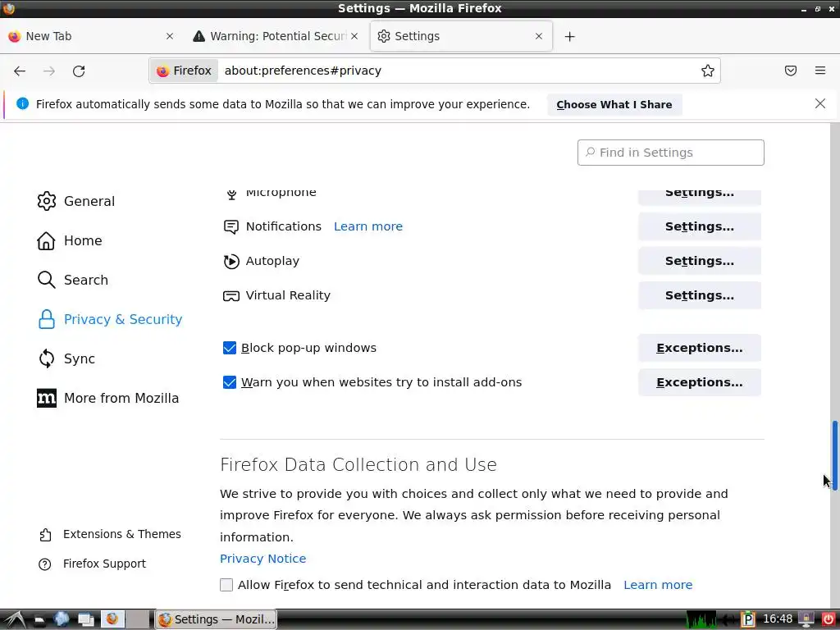Open the Privacy Notice link
This screenshot has height=630, width=840.
coord(263,559)
